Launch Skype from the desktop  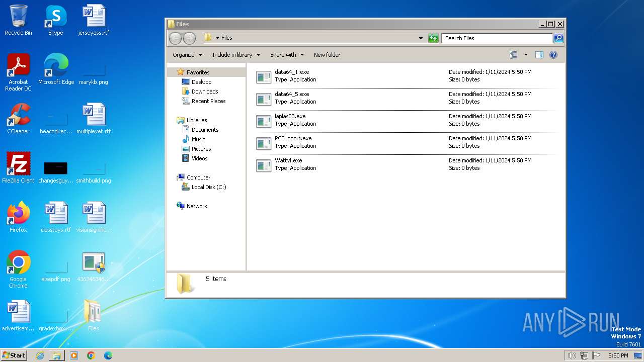[x=56, y=20]
